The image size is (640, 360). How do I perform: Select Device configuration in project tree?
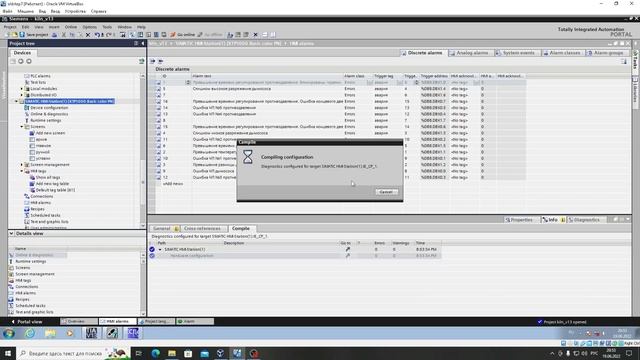(x=49, y=108)
